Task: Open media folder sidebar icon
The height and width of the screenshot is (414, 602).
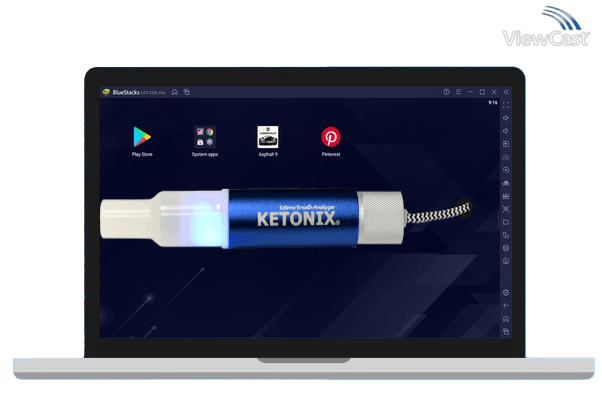Action: pos(506,222)
